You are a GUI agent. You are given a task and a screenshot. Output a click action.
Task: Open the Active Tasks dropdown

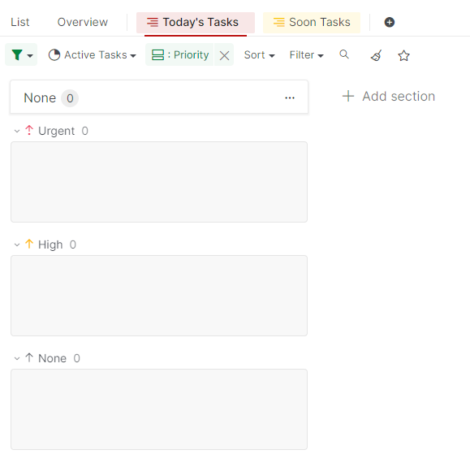tap(93, 55)
